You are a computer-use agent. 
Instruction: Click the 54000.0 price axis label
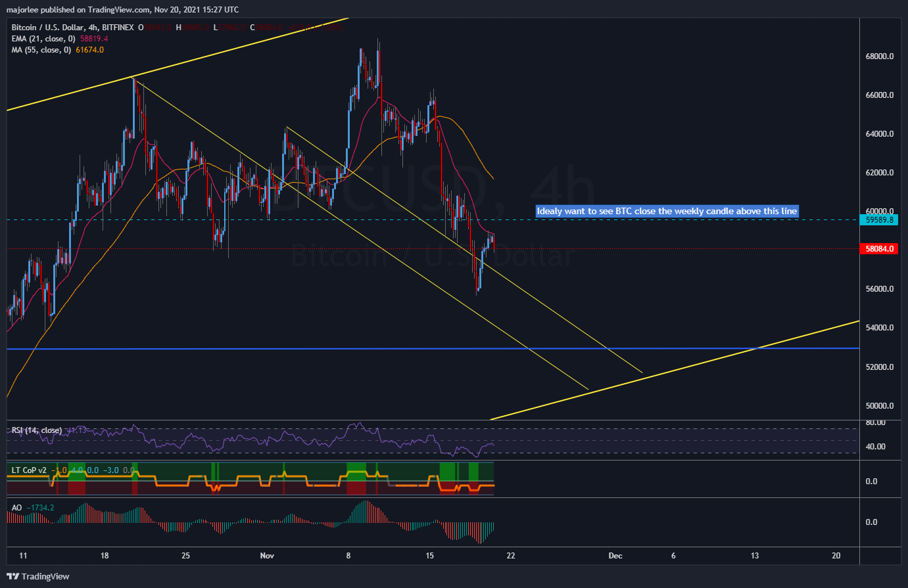pos(880,328)
